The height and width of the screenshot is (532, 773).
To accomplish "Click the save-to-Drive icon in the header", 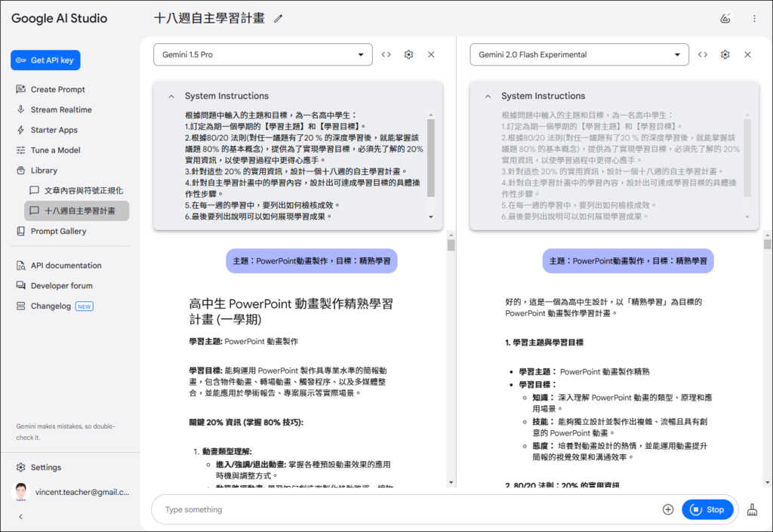I will 725,18.
